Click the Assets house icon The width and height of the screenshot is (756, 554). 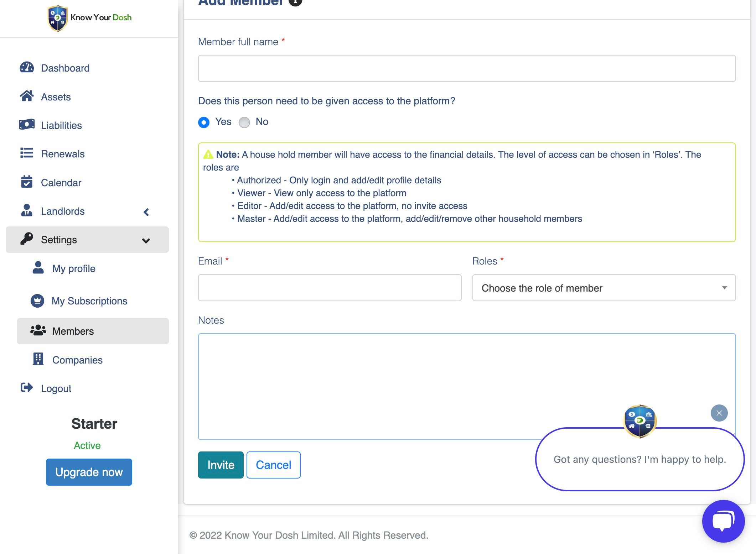[x=27, y=96]
